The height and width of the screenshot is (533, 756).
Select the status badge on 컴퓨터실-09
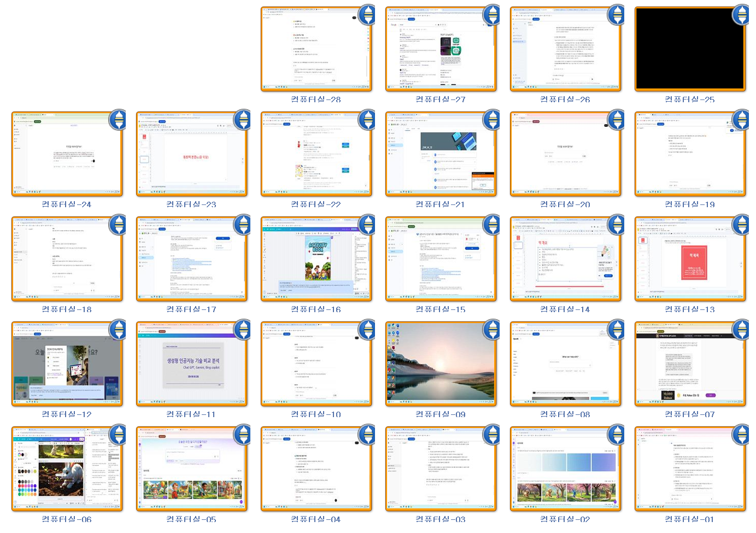click(491, 330)
